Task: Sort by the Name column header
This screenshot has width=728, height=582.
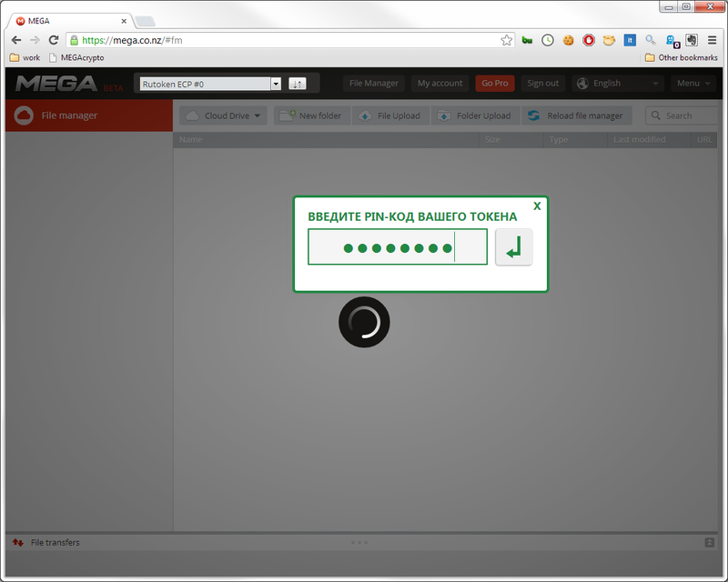Action: point(326,140)
